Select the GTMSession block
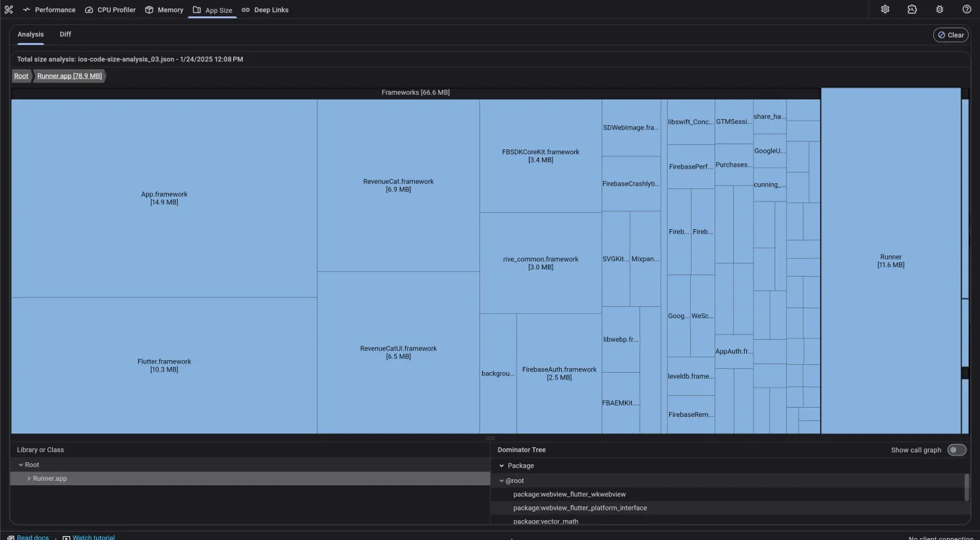This screenshot has width=980, height=540. point(734,122)
